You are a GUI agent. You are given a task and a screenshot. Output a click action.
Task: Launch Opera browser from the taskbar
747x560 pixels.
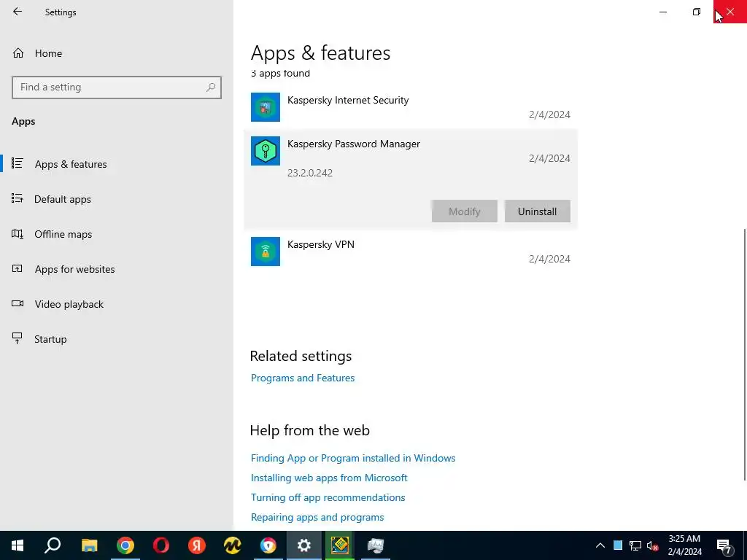click(161, 545)
